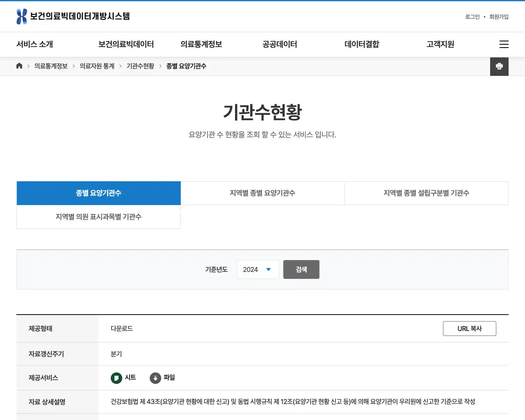This screenshot has width=525, height=420.
Task: Open the 데이터결합 menu
Action: click(x=362, y=44)
